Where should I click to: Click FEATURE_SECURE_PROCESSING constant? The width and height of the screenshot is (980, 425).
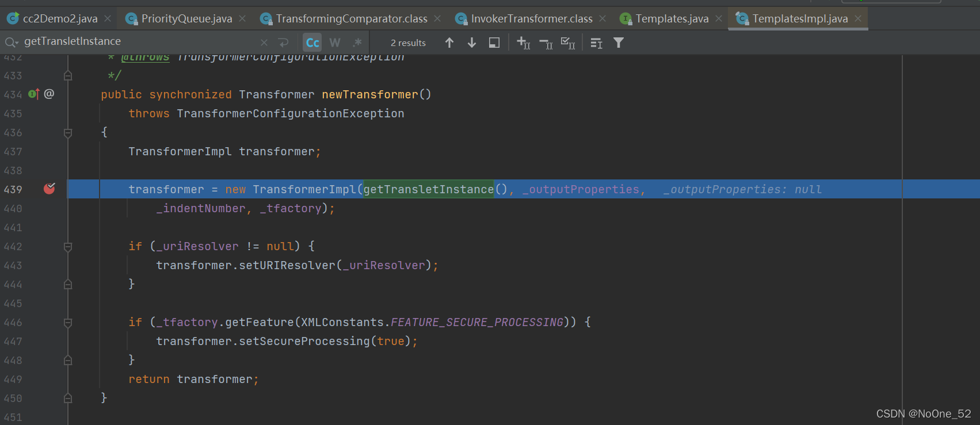(477, 322)
